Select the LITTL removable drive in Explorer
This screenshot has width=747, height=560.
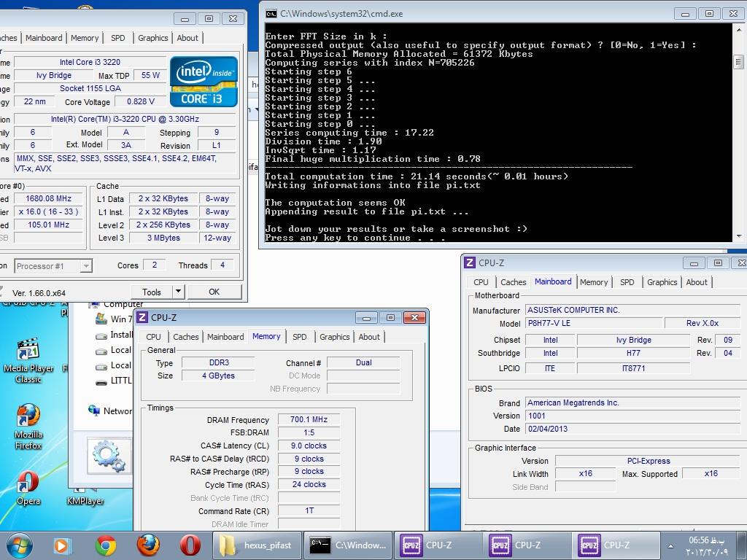[x=115, y=381]
